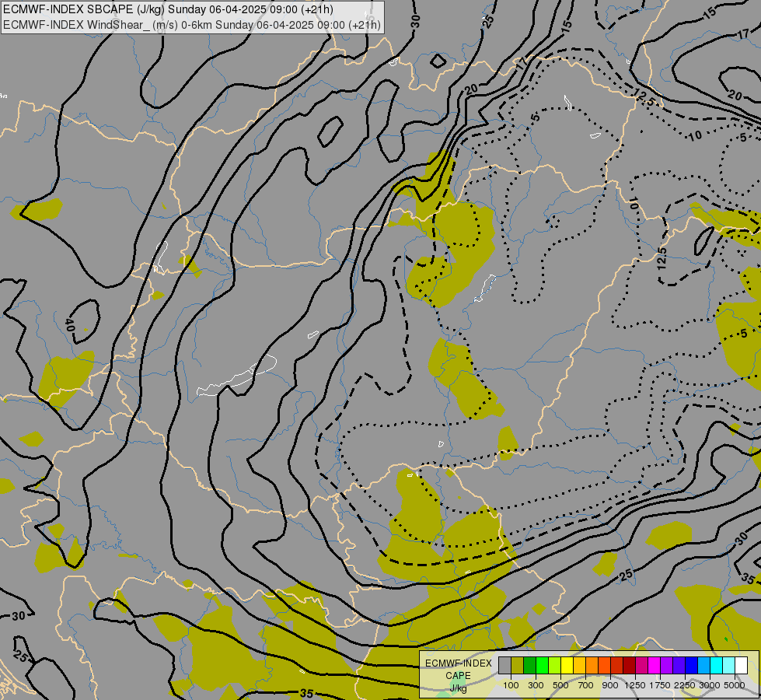Click the 1750 legend value

(660, 685)
